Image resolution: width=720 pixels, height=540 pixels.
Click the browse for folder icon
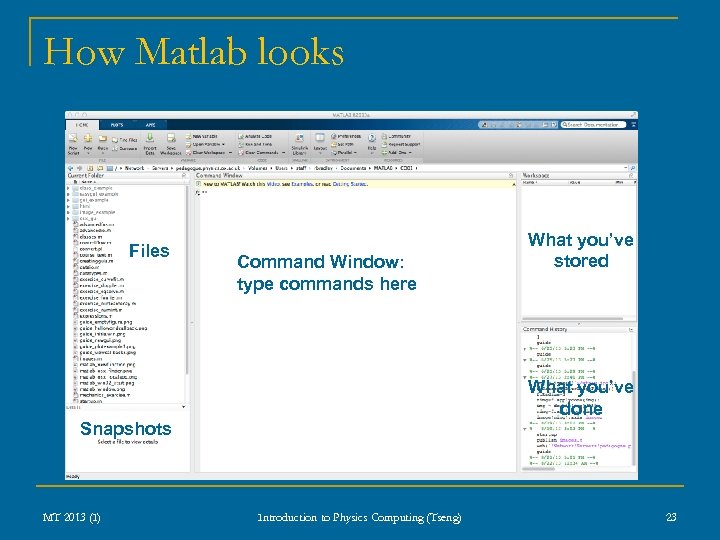pos(100,168)
